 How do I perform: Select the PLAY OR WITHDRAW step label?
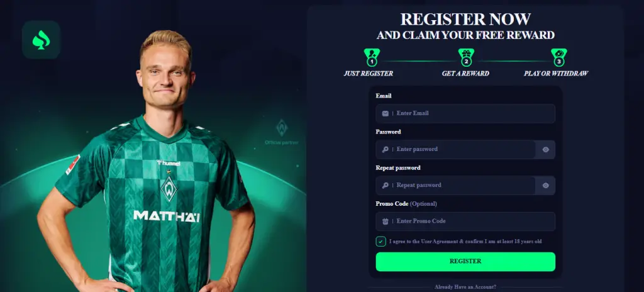point(556,74)
